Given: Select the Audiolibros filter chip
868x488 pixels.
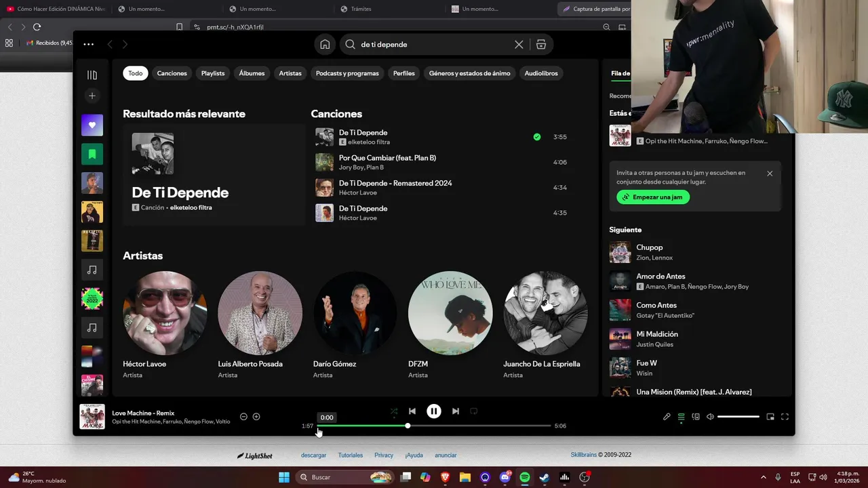Looking at the screenshot, I should click(541, 73).
